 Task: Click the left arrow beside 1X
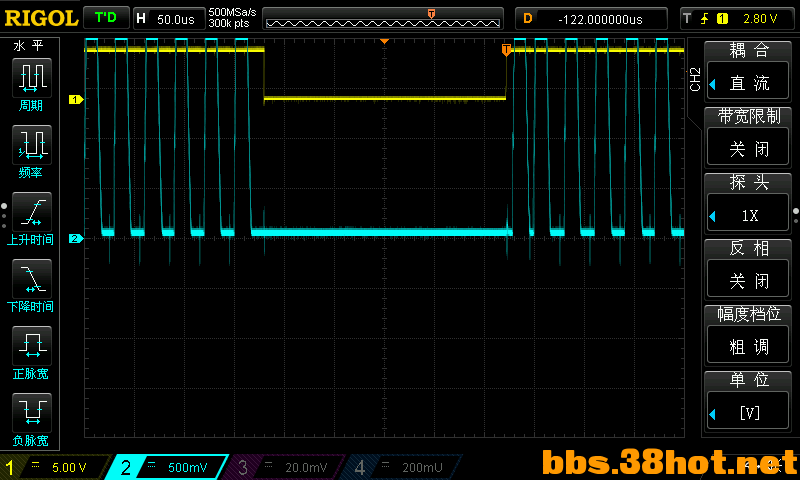[x=712, y=216]
